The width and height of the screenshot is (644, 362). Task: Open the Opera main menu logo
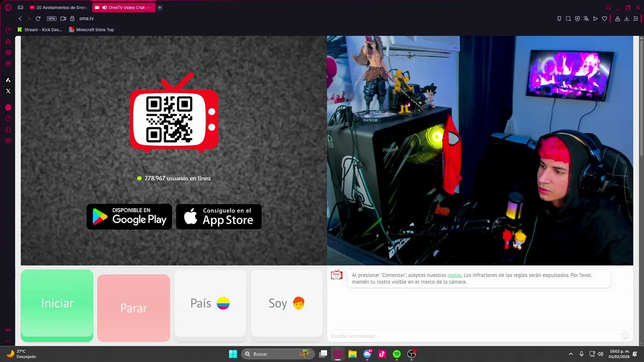pos(8,8)
